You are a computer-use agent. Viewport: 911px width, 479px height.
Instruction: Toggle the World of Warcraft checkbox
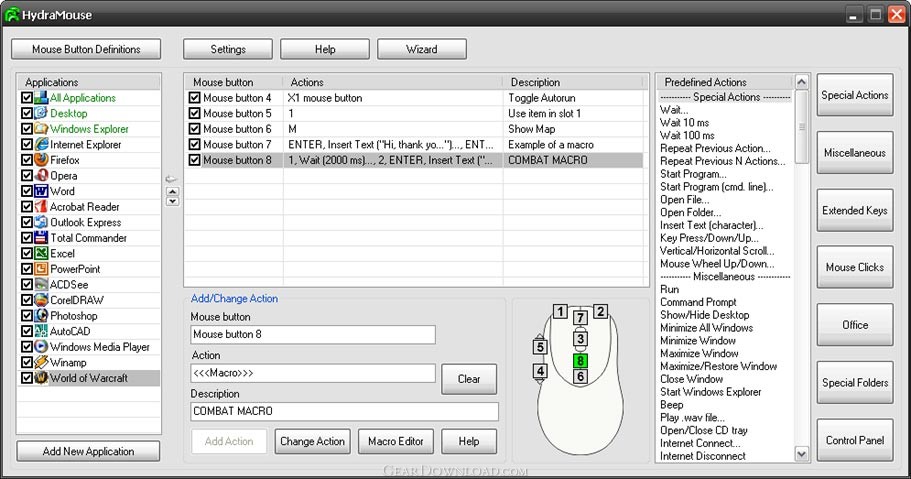pyautogui.click(x=27, y=378)
